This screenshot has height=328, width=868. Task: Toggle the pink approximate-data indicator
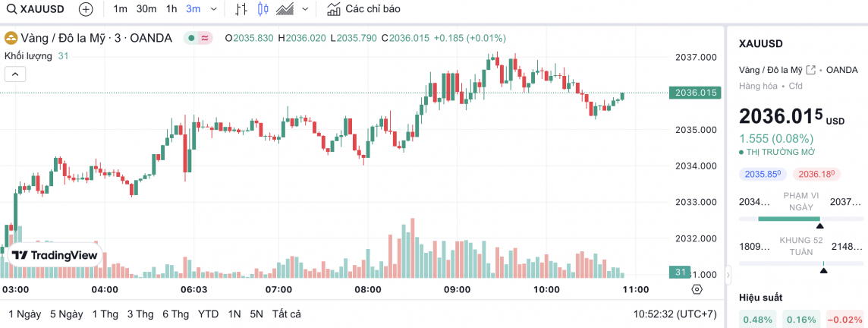pos(205,38)
